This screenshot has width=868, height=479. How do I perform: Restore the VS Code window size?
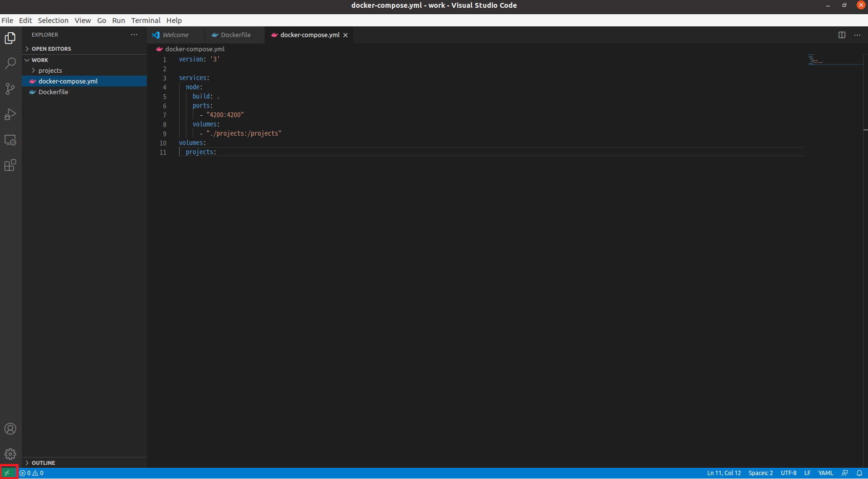pyautogui.click(x=845, y=5)
